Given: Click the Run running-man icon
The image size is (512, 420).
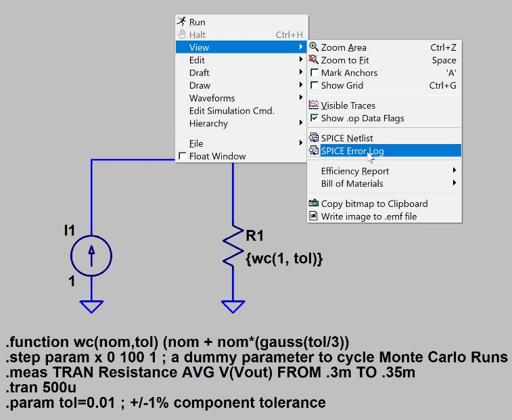Looking at the screenshot, I should [x=181, y=22].
